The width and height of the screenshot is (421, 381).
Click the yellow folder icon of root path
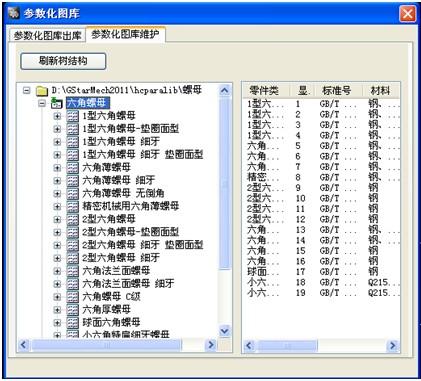42,91
